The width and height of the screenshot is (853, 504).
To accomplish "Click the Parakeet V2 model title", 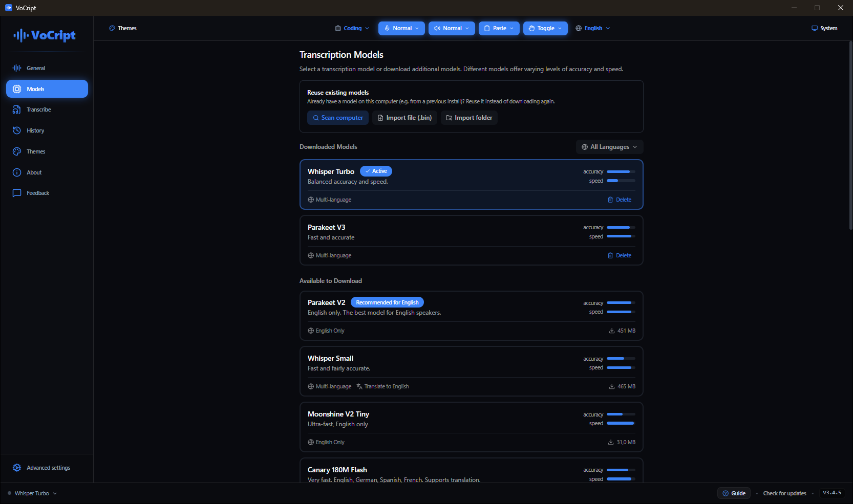I will coord(327,302).
